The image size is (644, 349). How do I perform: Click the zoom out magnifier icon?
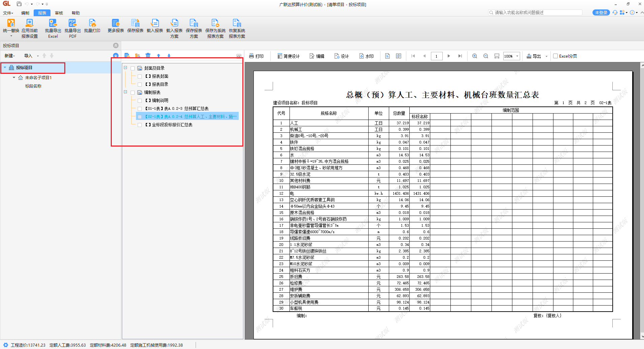pos(486,56)
